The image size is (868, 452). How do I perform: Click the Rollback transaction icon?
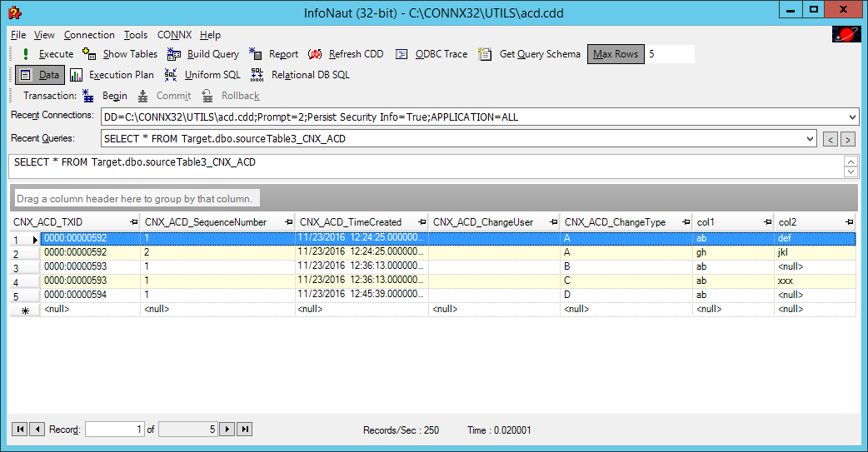click(207, 96)
